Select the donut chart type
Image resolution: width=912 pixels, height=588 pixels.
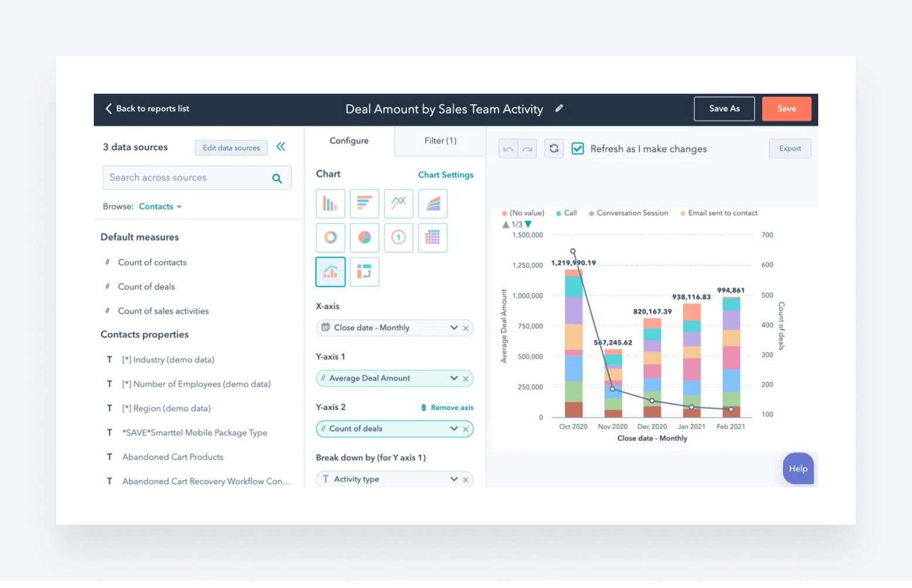331,238
